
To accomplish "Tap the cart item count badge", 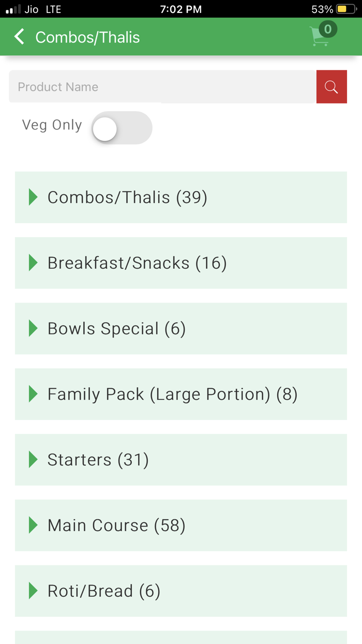I will click(328, 29).
